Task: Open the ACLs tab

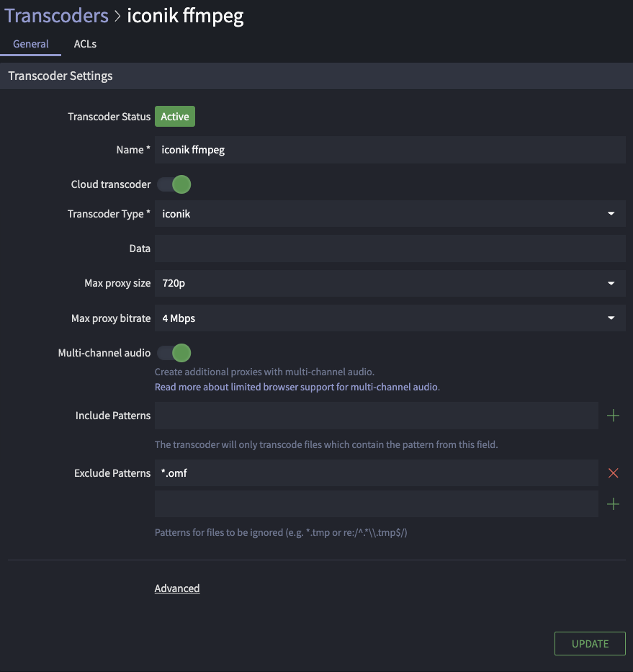Action: (85, 44)
